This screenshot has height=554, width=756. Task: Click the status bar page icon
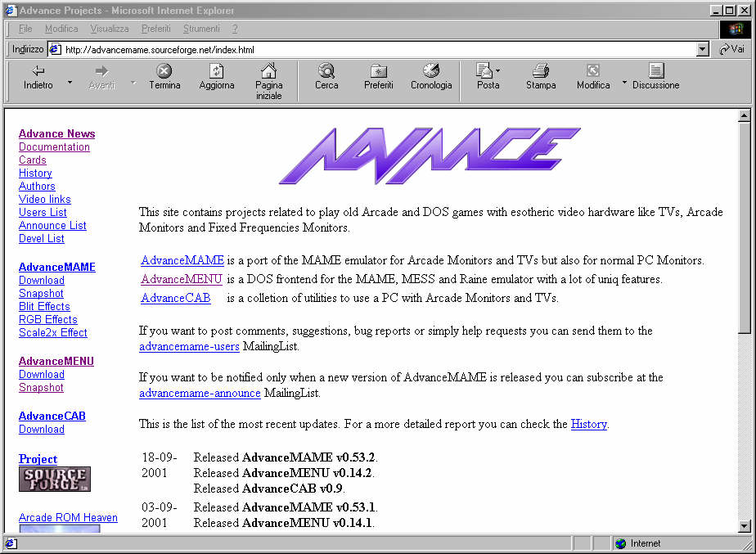(x=11, y=543)
